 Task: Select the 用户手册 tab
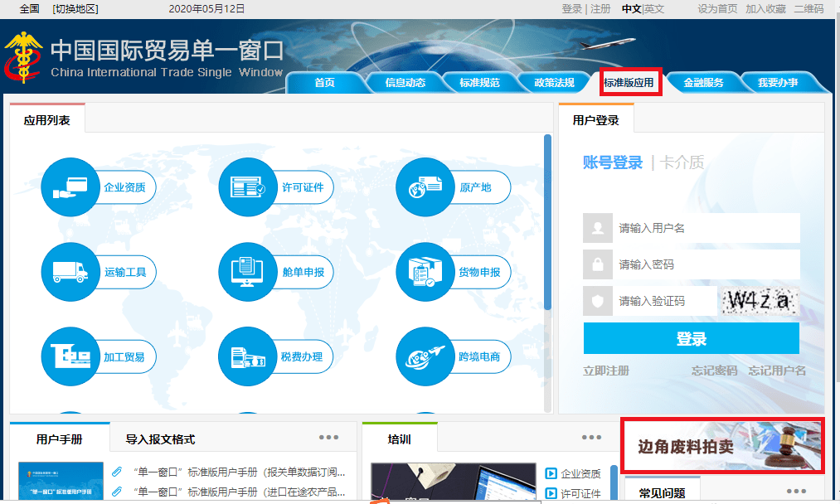pyautogui.click(x=60, y=439)
